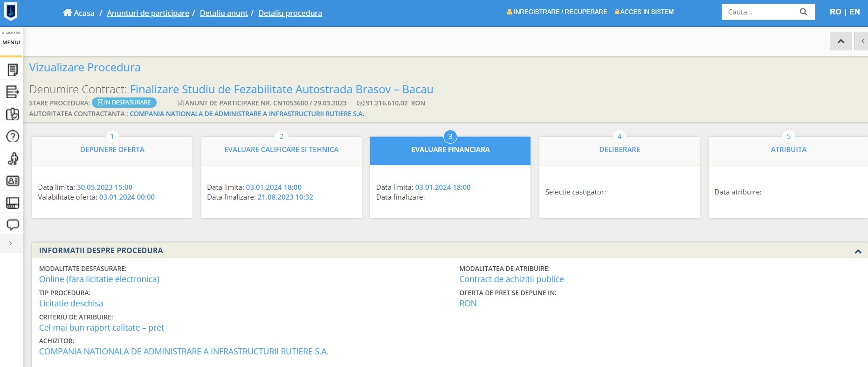Click contract name Finalizare Studiu de Fezabilitate
The height and width of the screenshot is (367, 868).
282,89
